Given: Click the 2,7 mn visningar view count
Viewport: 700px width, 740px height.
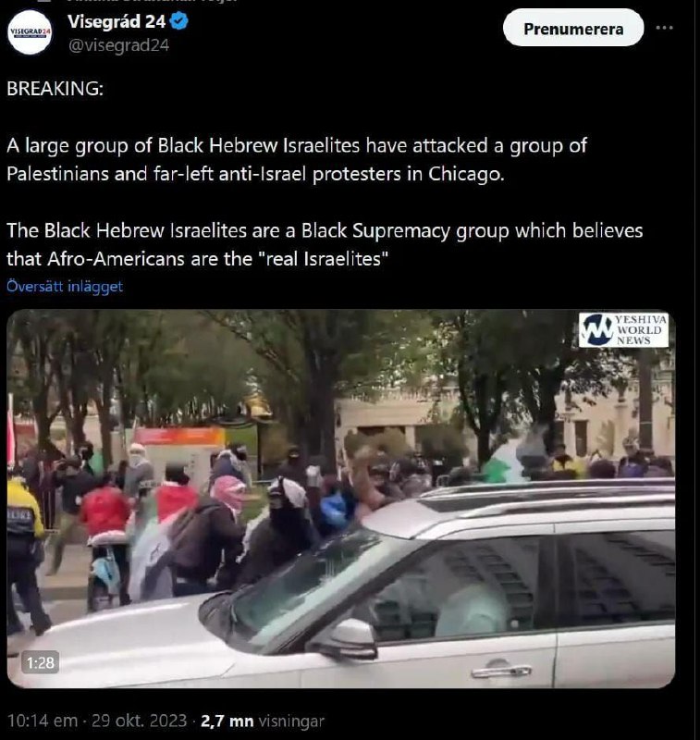Looking at the screenshot, I should point(263,721).
